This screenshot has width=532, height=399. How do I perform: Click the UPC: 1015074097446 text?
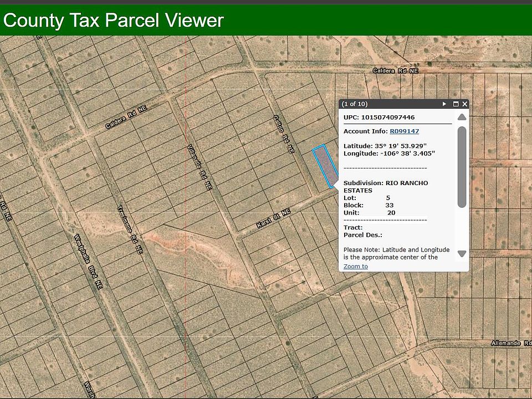pos(379,117)
